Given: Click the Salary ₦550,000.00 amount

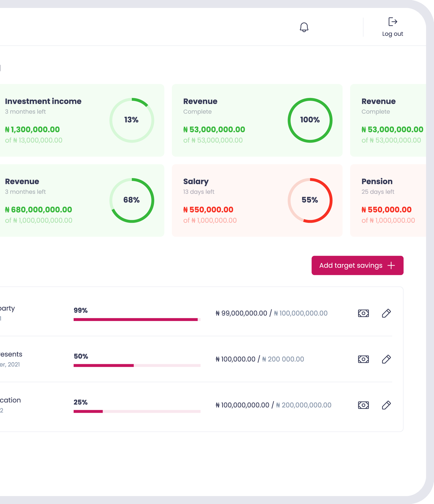Looking at the screenshot, I should [208, 210].
